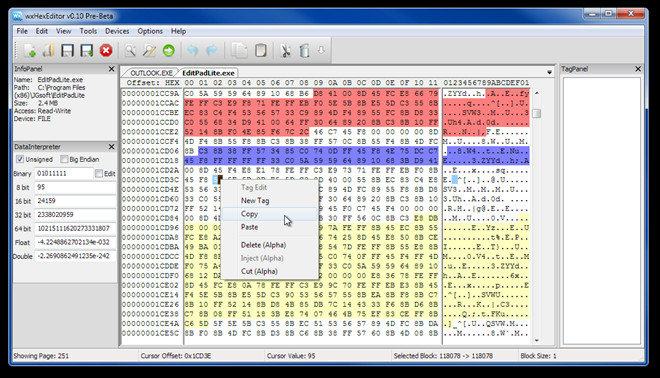Choose Copy in the context menu
The height and width of the screenshot is (378, 660).
(x=269, y=214)
